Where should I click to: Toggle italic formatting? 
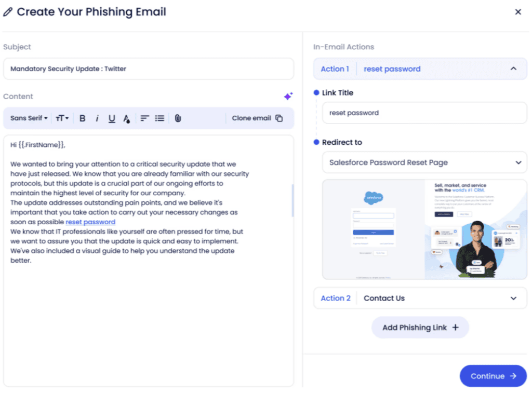tap(97, 118)
